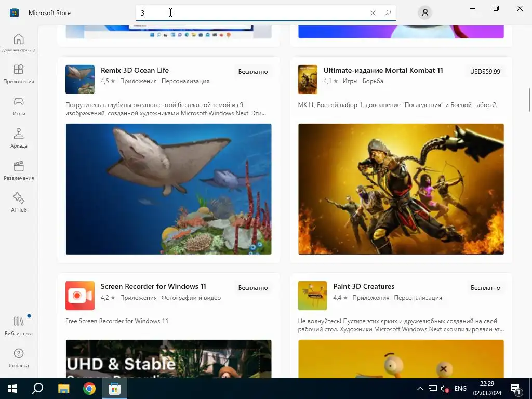Open Screen Recorder for Windows 11 title
Screen dimensions: 532x399
(x=153, y=286)
